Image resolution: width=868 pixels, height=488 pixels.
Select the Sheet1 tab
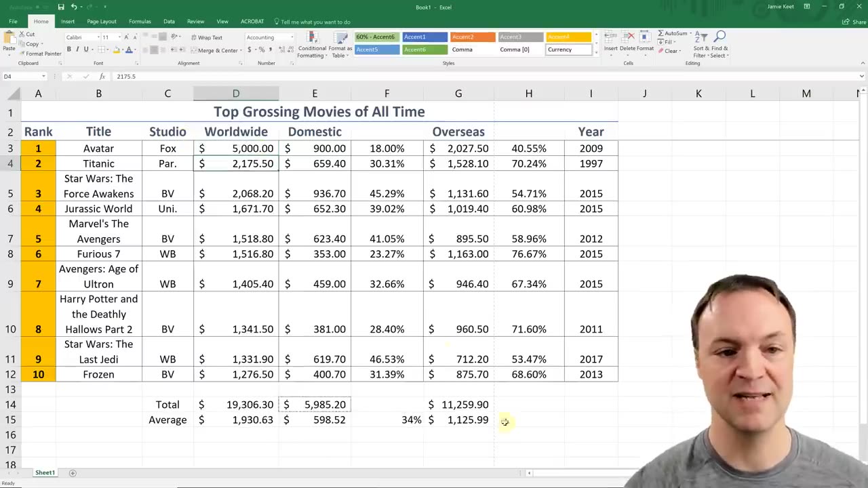point(45,472)
